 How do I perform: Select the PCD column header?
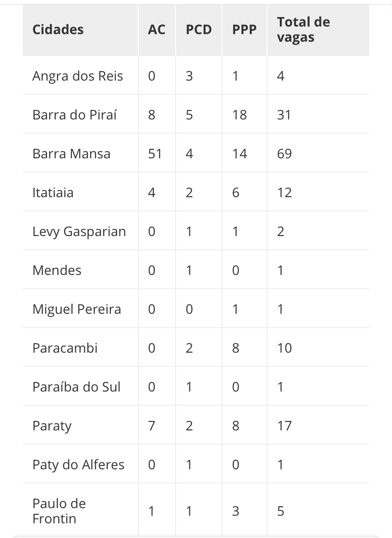pos(198,29)
